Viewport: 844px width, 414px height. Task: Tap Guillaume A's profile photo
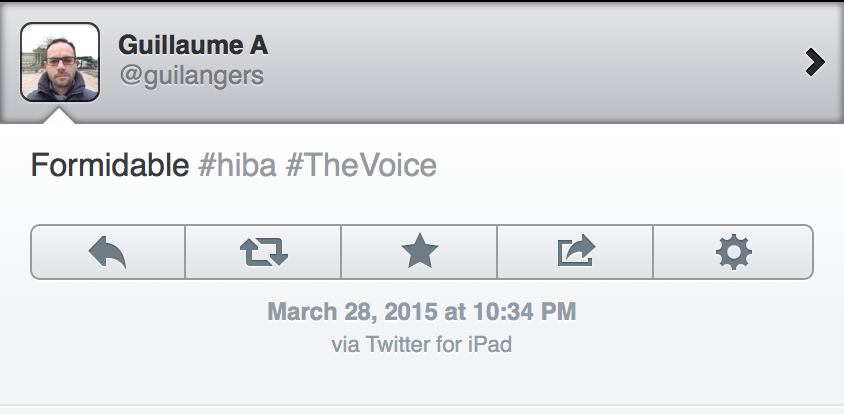coord(60,62)
